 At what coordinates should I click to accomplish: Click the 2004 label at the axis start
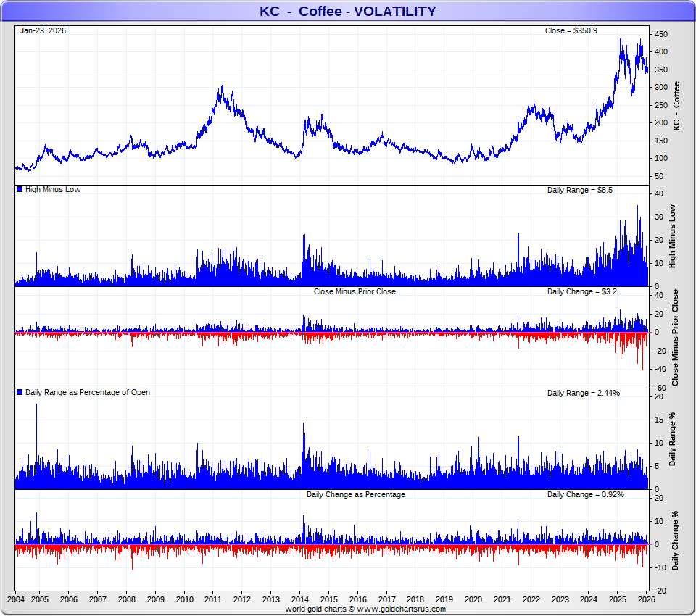coord(16,599)
